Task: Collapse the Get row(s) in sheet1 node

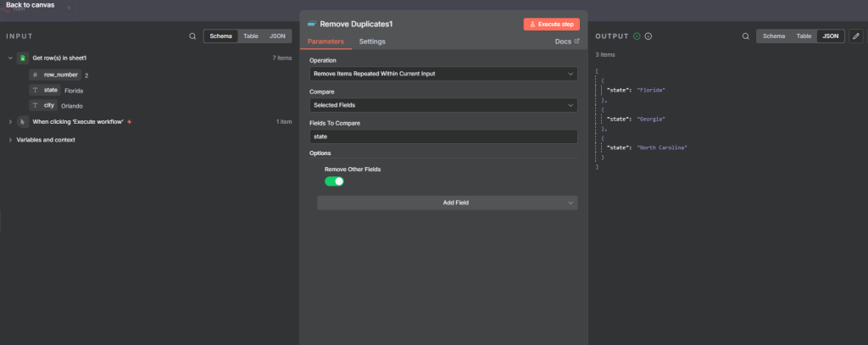Action: [10, 58]
